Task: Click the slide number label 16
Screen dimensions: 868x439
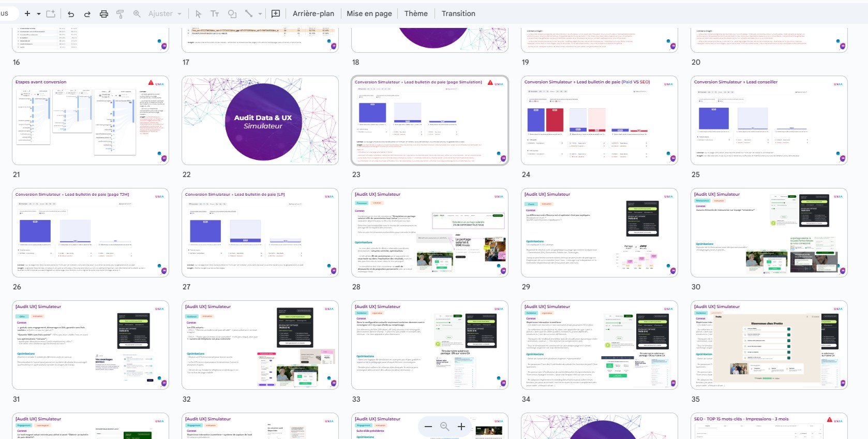Action: click(x=17, y=62)
